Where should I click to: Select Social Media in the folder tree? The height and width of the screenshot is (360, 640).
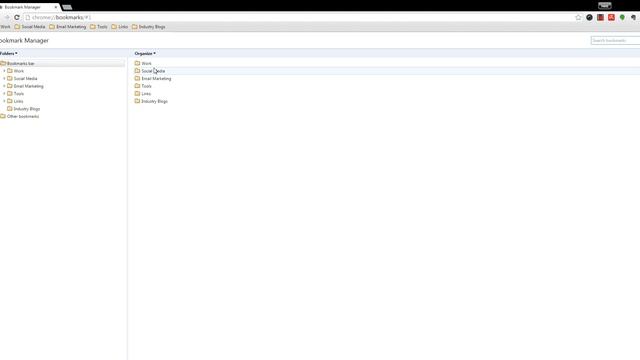(22, 78)
